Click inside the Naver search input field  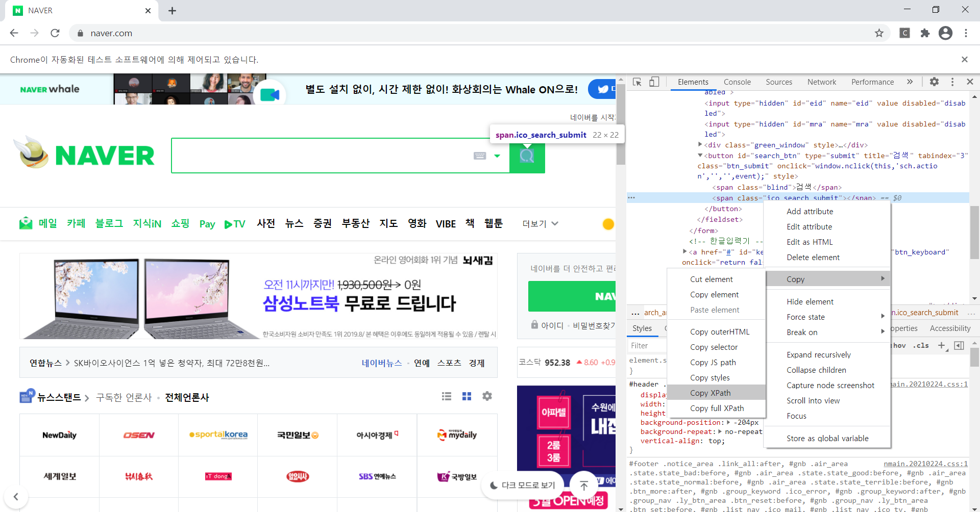click(x=322, y=156)
